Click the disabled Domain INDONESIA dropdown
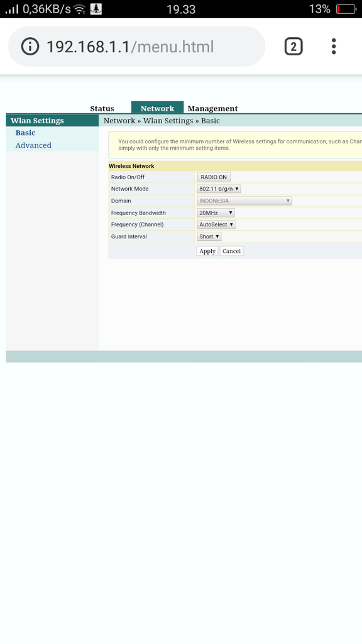Screen dimensions: 362x644 pos(244,201)
